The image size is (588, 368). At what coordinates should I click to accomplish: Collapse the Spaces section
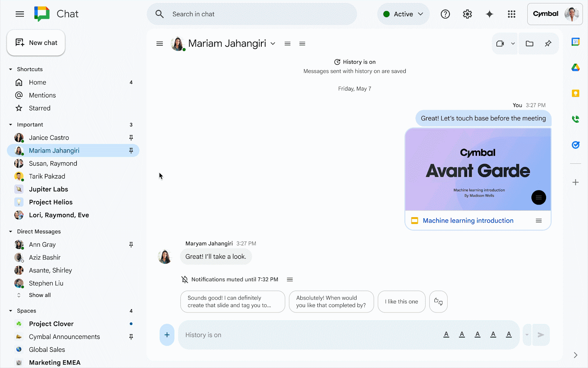click(11, 311)
